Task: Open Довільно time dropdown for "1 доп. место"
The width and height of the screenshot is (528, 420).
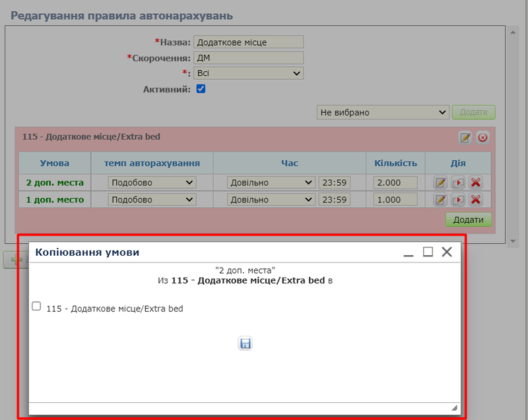Action: click(271, 200)
